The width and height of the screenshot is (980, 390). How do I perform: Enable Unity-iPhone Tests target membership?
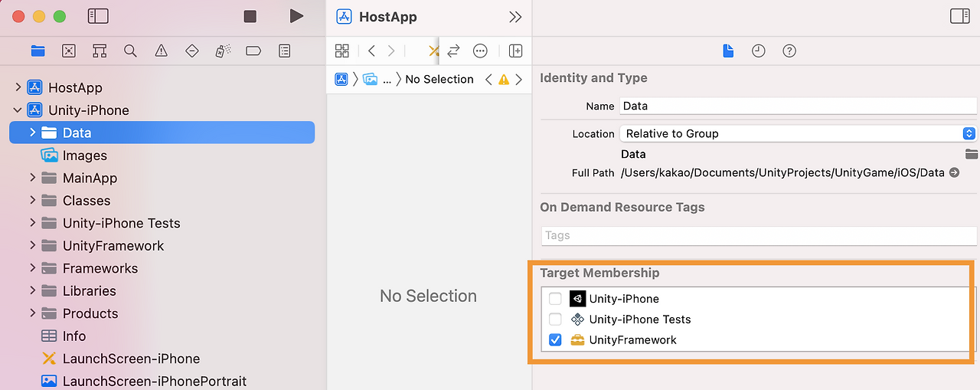(555, 320)
